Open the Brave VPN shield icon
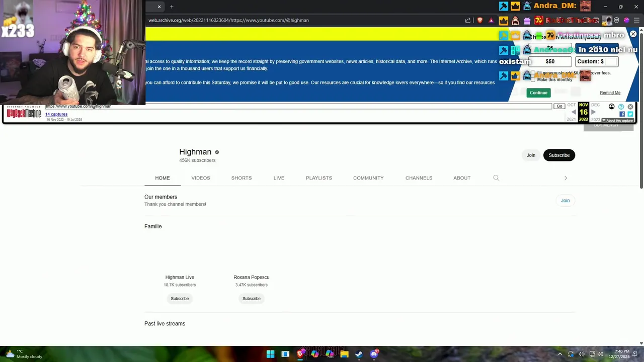The image size is (644, 362). coord(616,20)
